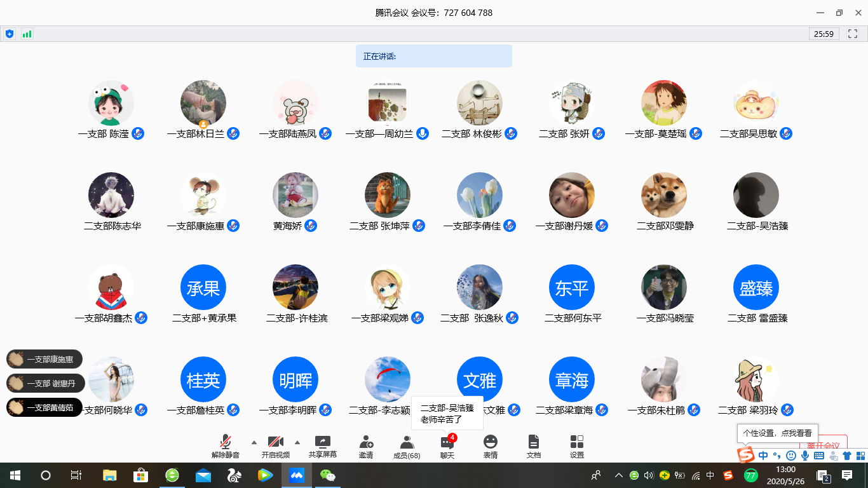Show hidden tray icons chevron
Image resolution: width=868 pixels, height=488 pixels.
[618, 475]
